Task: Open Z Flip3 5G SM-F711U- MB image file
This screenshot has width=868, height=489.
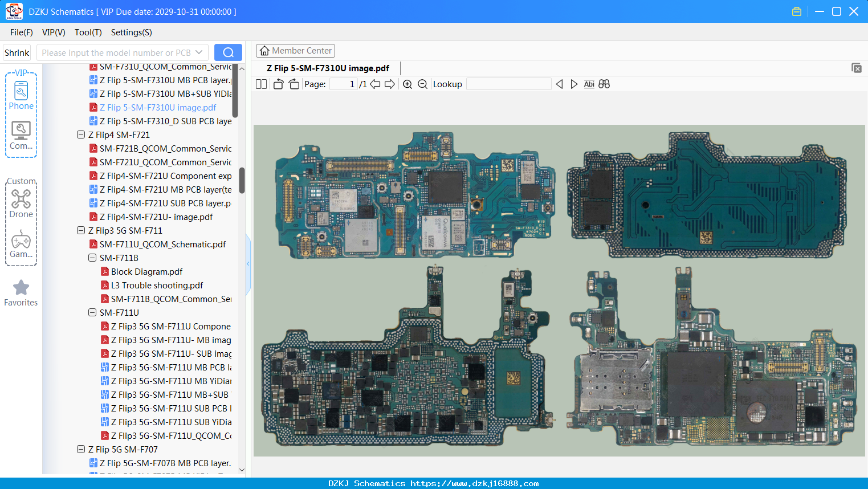Action: 166,340
